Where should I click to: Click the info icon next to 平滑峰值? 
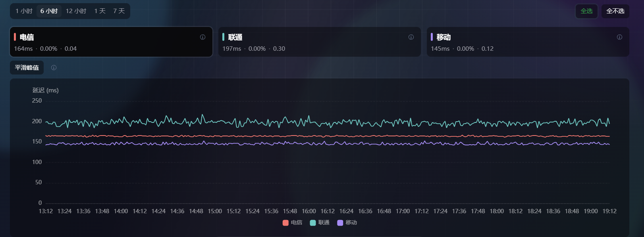(x=54, y=68)
